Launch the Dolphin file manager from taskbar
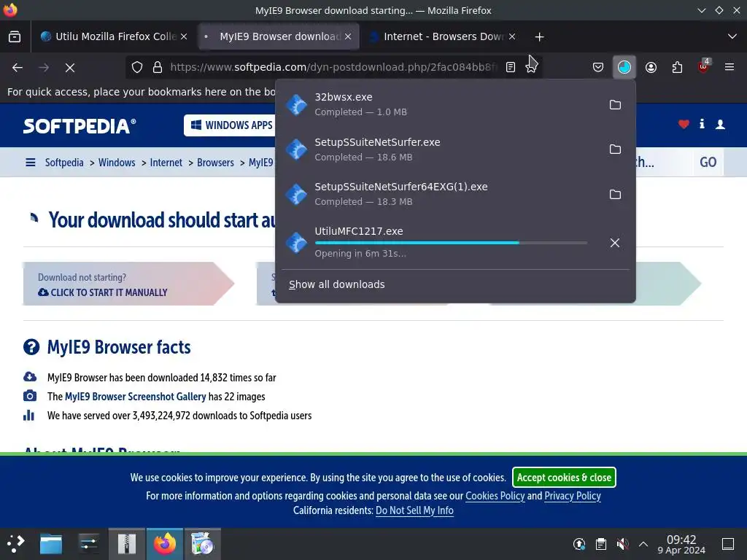747x560 pixels. [51, 544]
